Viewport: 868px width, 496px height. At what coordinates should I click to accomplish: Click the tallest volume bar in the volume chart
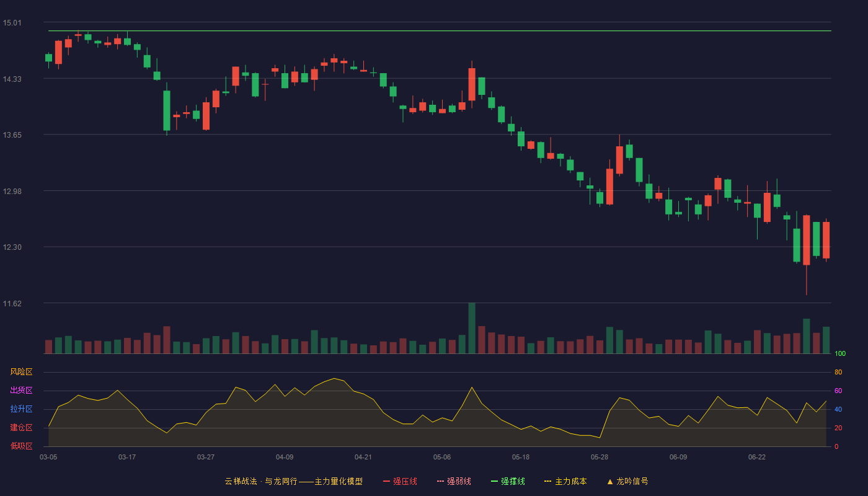coord(472,328)
